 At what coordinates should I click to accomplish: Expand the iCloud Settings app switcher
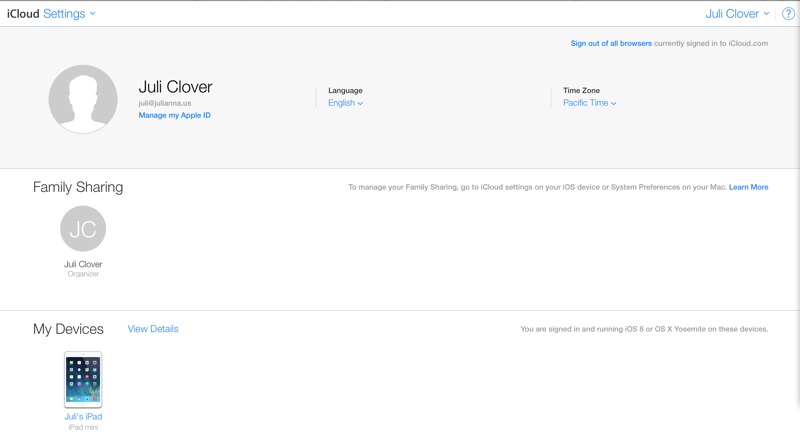click(x=69, y=14)
